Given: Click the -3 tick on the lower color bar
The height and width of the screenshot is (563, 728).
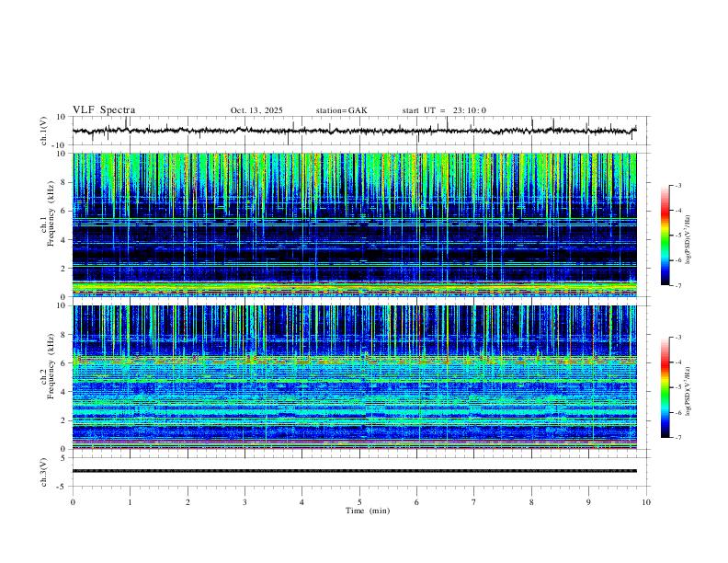Looking at the screenshot, I should [x=678, y=338].
